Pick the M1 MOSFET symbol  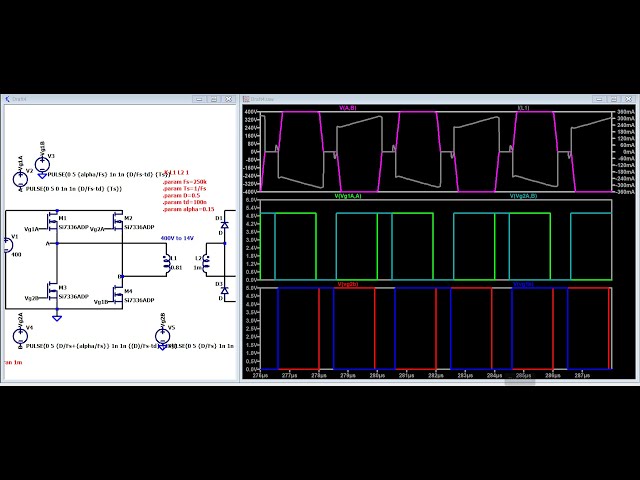(x=52, y=222)
